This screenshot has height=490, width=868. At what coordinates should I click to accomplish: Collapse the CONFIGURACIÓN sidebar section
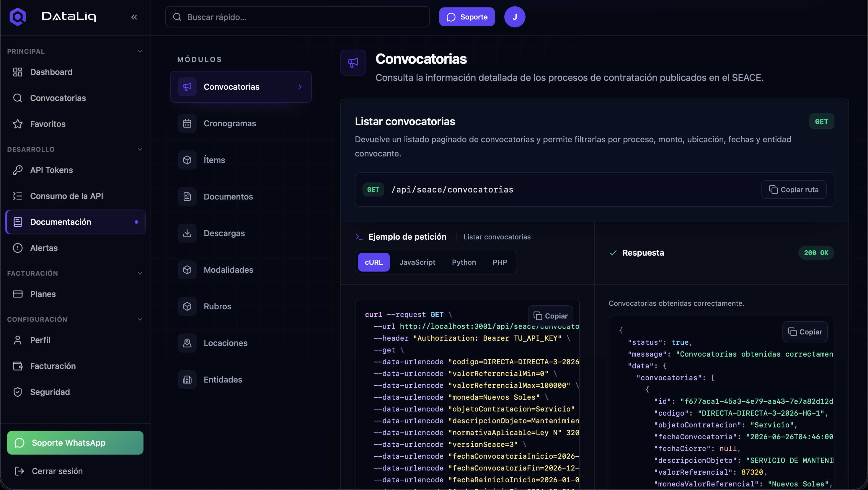pyautogui.click(x=140, y=319)
